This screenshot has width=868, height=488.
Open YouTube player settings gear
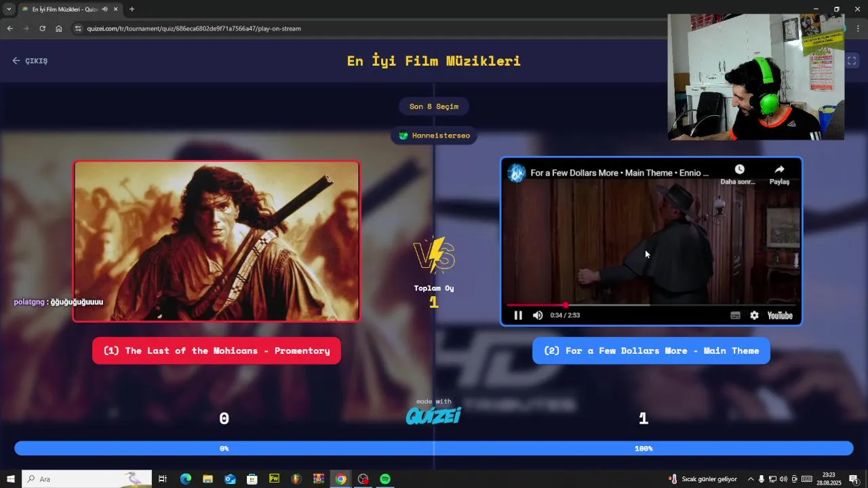(754, 315)
